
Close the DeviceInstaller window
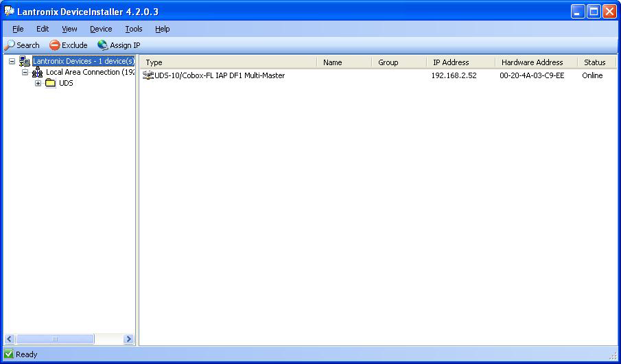(x=609, y=12)
